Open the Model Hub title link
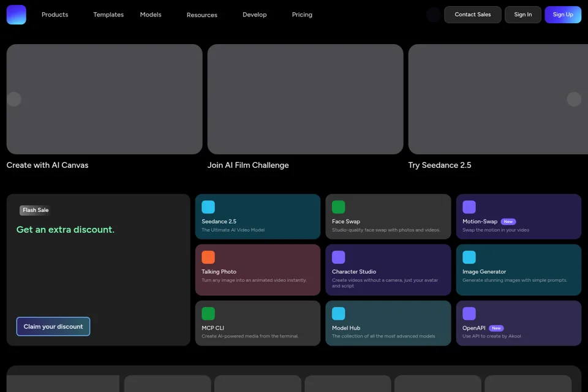The image size is (588, 392). pyautogui.click(x=345, y=328)
